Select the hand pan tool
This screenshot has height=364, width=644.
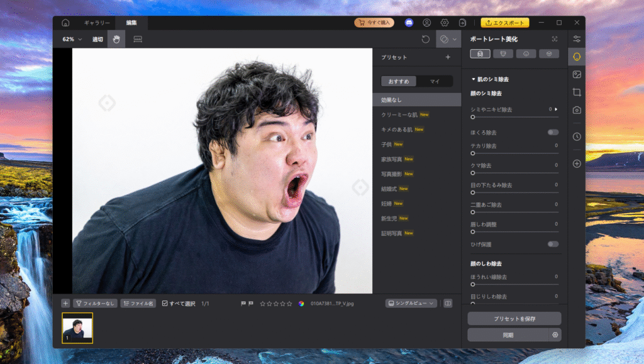click(x=116, y=39)
